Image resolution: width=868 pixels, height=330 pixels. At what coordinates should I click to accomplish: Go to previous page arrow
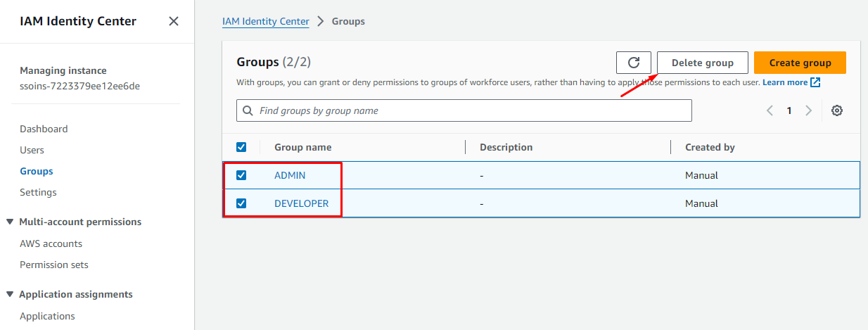coord(770,110)
